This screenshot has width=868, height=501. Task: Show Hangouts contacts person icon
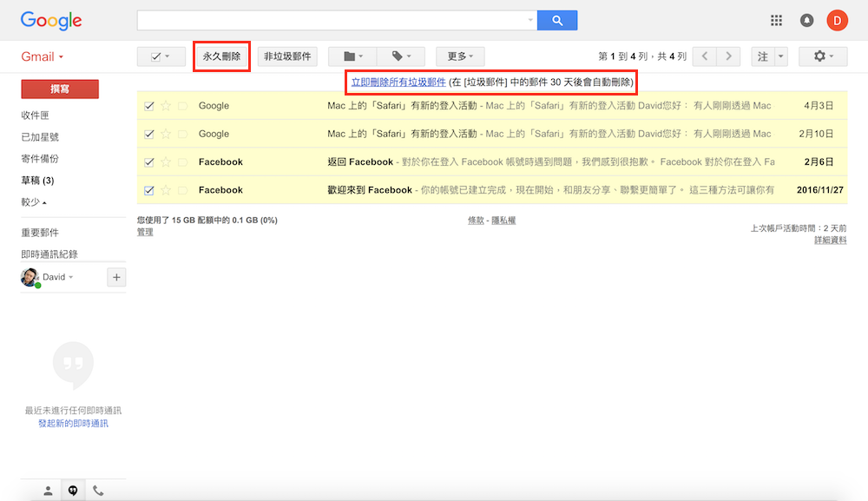click(49, 491)
